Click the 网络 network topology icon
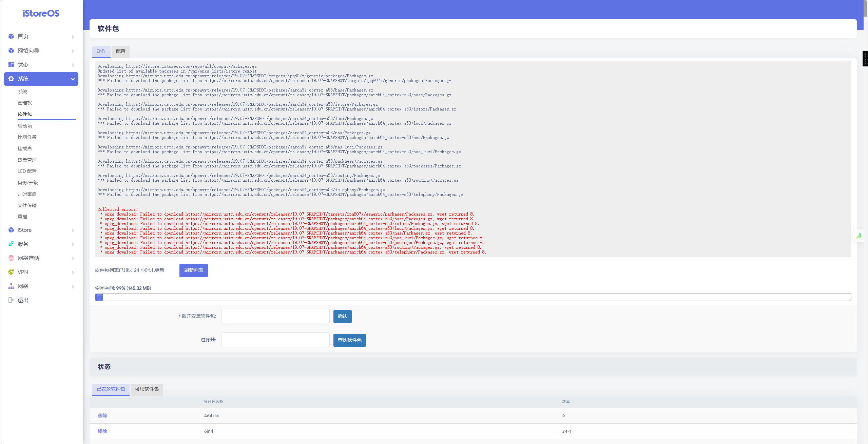The image size is (868, 444). 11,286
